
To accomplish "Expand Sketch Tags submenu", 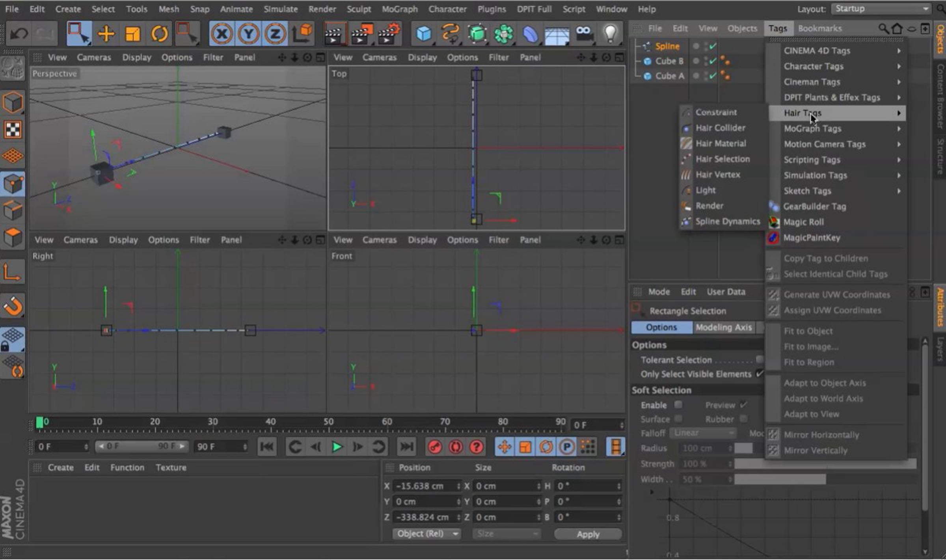I will [x=837, y=191].
